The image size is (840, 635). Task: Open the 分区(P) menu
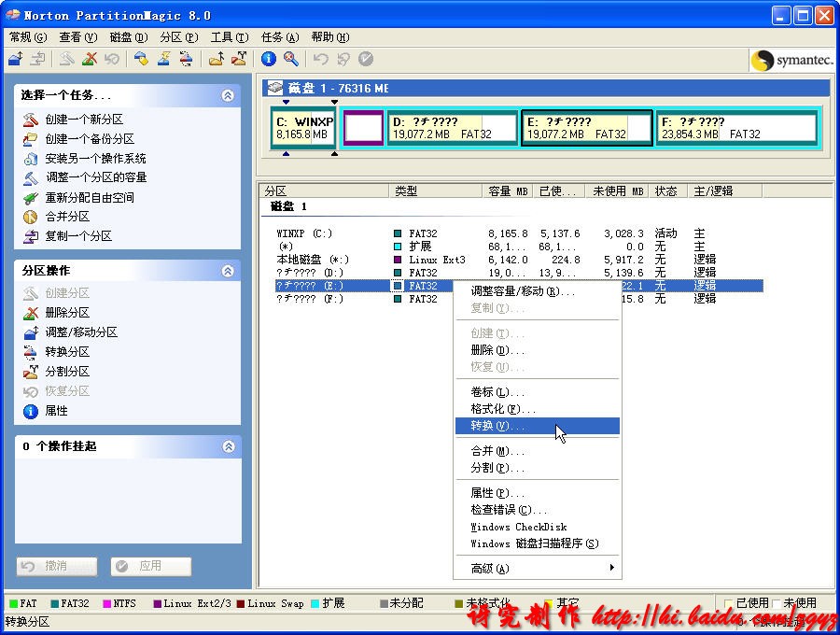coord(179,37)
